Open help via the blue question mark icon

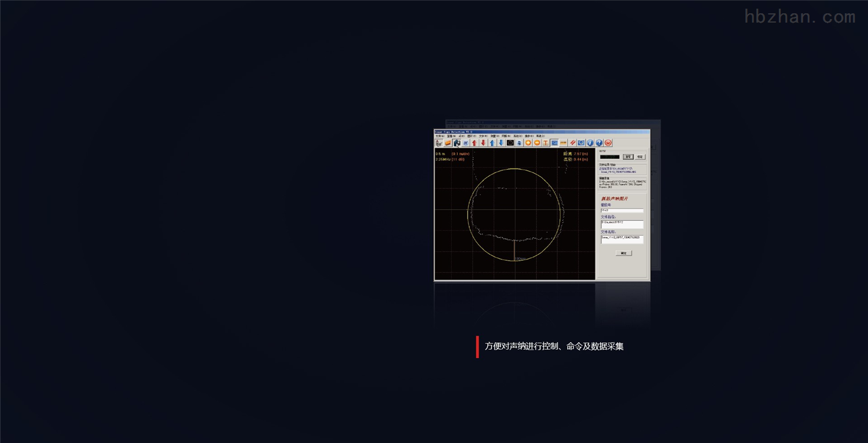click(599, 143)
